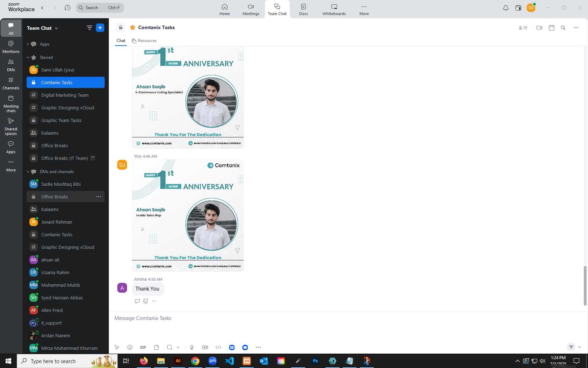
Task: Record a video message icon
Action: (x=205, y=347)
